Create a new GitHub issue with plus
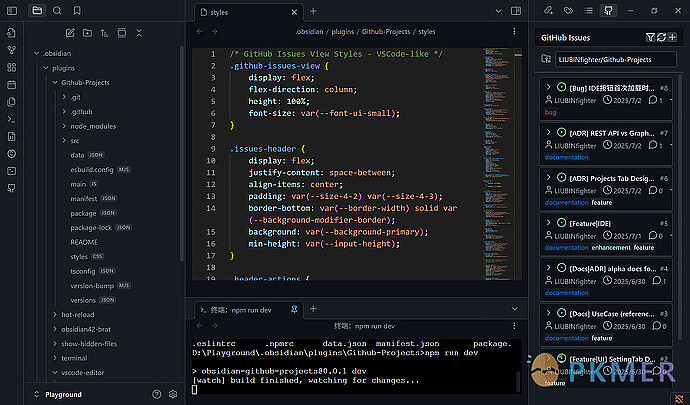This screenshot has width=690, height=405. tap(672, 37)
